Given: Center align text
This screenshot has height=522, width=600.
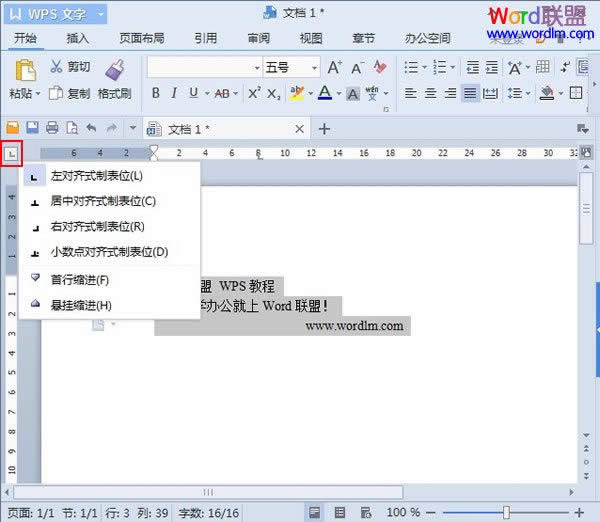Looking at the screenshot, I should click(x=430, y=93).
